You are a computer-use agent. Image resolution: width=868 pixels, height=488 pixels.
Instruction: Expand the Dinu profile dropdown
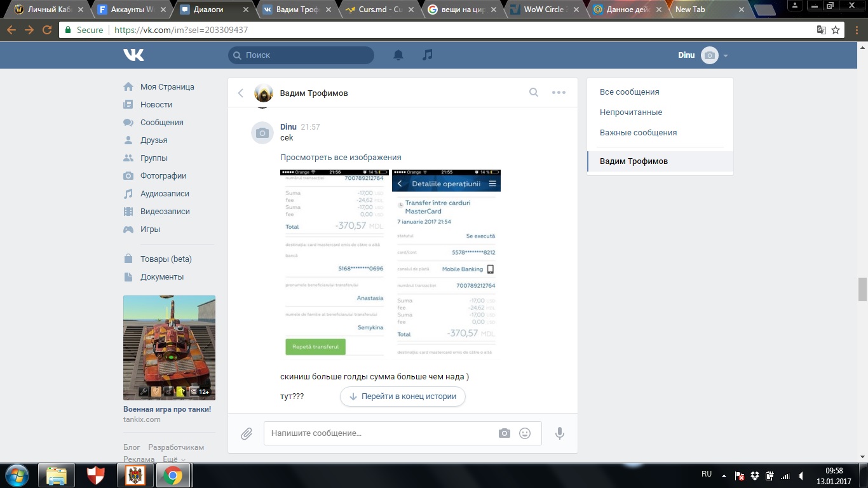[725, 56]
